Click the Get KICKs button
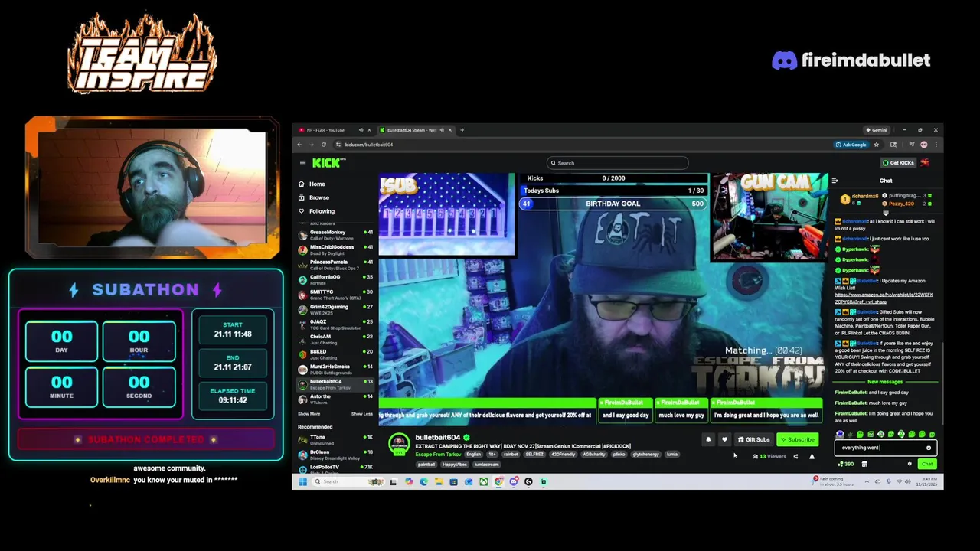 [x=898, y=163]
